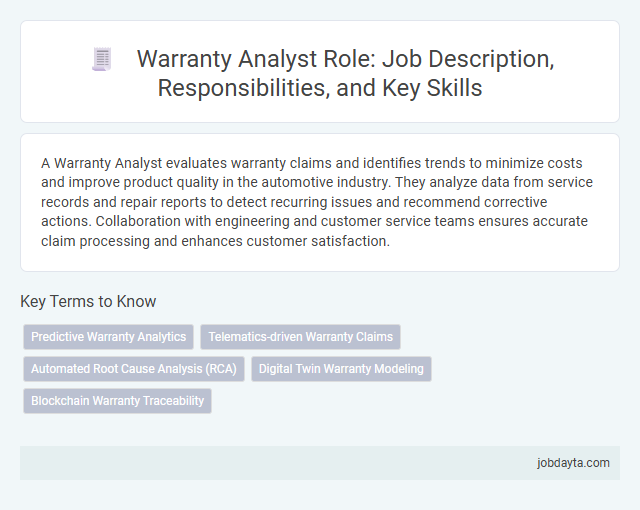Open Automated Root Cause Analysis (RCA) tag
640x510 pixels.
[x=134, y=369]
